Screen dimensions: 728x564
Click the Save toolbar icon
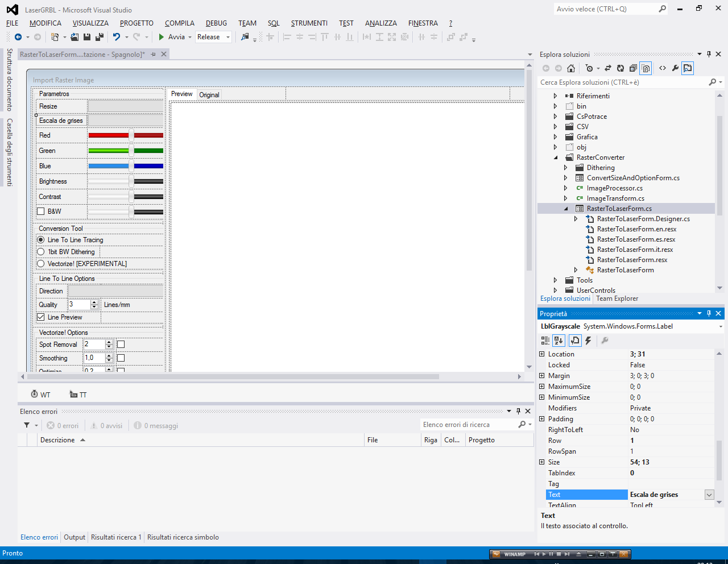pyautogui.click(x=87, y=37)
